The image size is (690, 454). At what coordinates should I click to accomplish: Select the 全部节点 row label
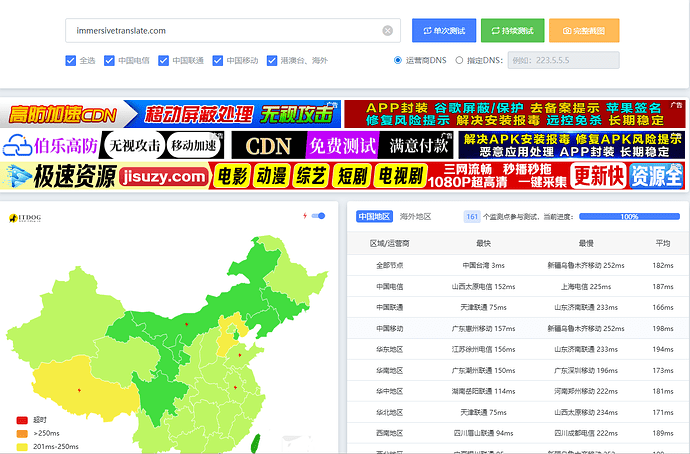(x=389, y=265)
